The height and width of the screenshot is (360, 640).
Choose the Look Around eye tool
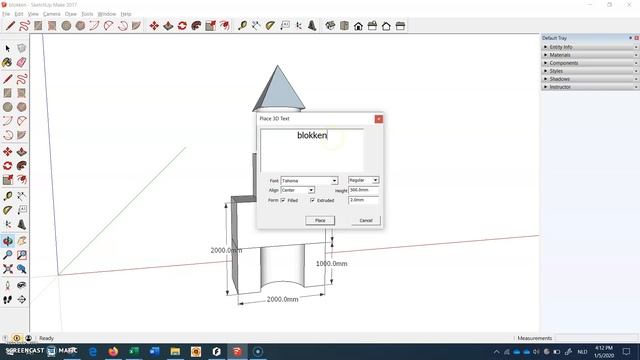22,285
